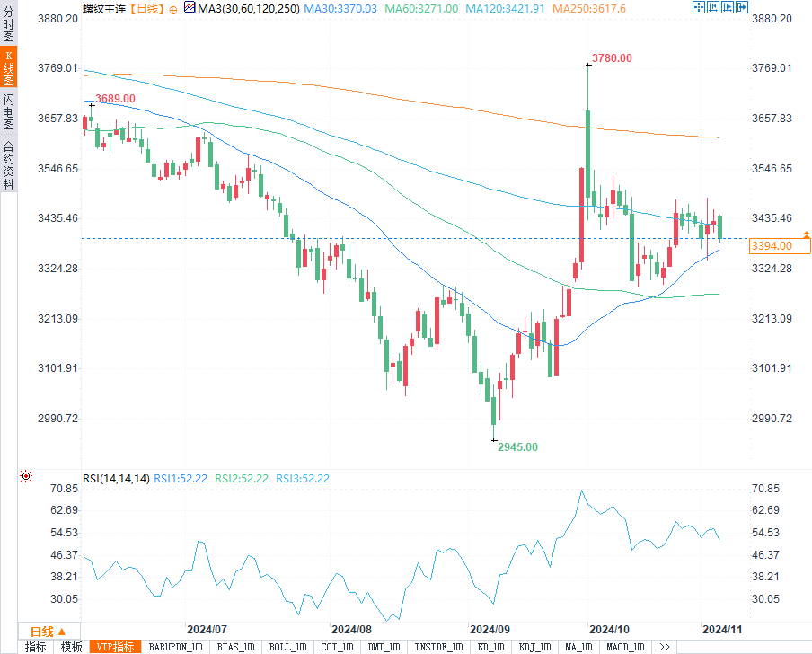The image size is (812, 654).
Task: Open the 闪电图 side tab
Action: pyautogui.click(x=8, y=111)
